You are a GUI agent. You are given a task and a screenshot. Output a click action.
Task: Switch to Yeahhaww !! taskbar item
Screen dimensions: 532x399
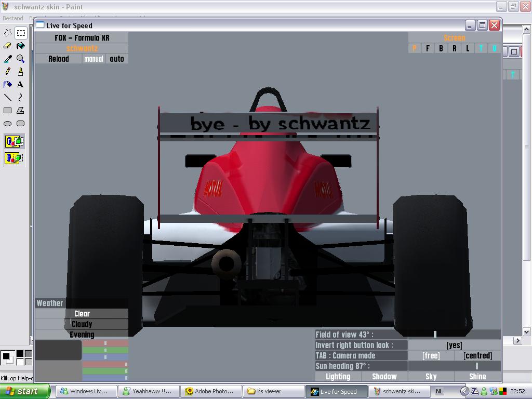pyautogui.click(x=149, y=391)
